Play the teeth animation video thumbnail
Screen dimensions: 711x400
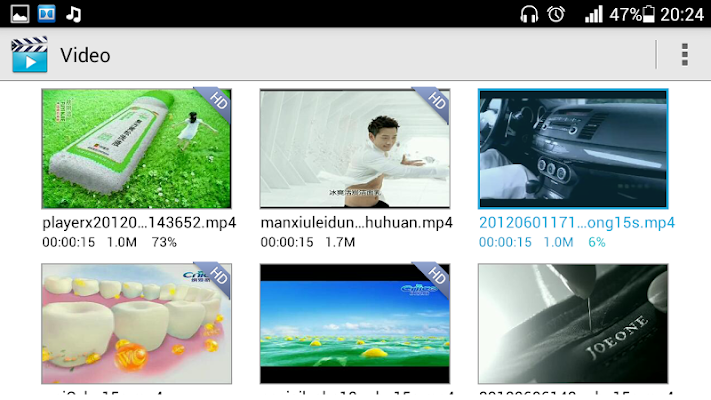[x=136, y=323]
